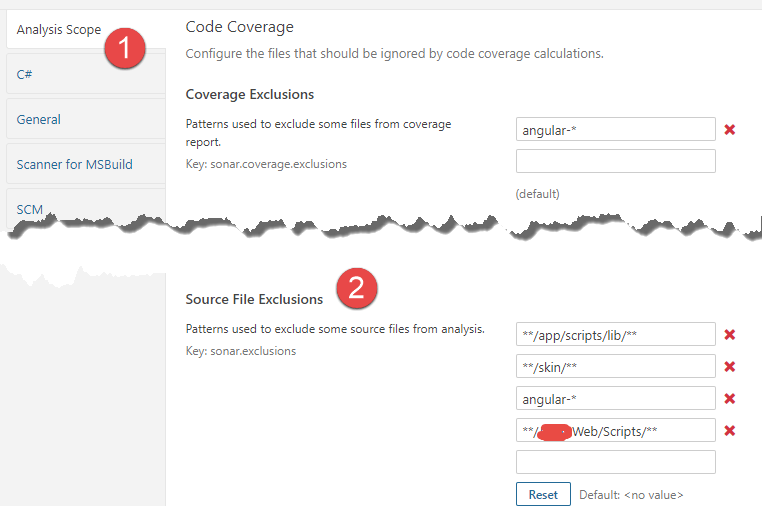Focus the empty coverage exclusion input

(616, 161)
